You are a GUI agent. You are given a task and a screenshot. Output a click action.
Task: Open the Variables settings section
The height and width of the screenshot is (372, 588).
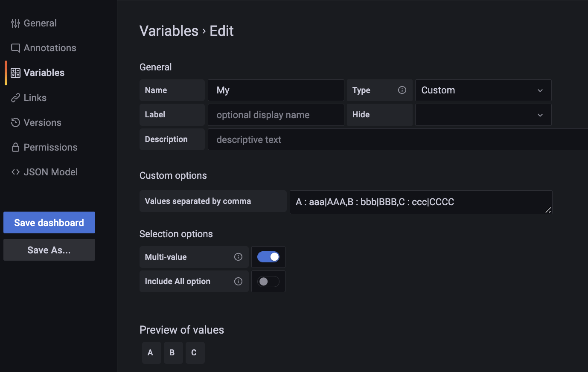pos(44,73)
